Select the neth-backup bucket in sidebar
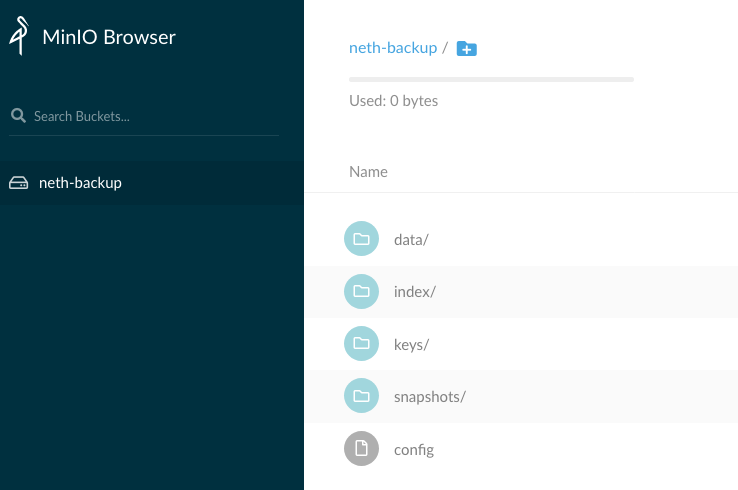Screen dimensions: 738x490 pyautogui.click(x=152, y=183)
